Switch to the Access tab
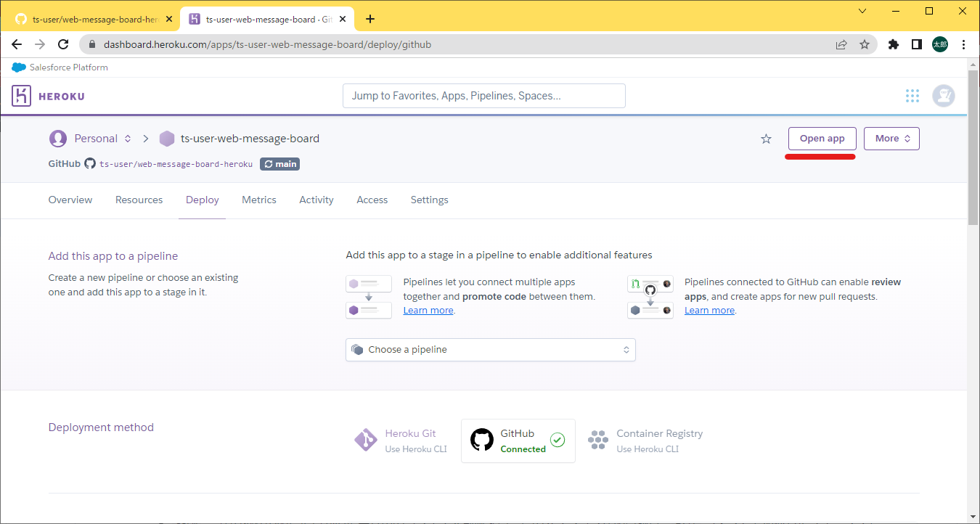The width and height of the screenshot is (980, 524). (x=372, y=200)
